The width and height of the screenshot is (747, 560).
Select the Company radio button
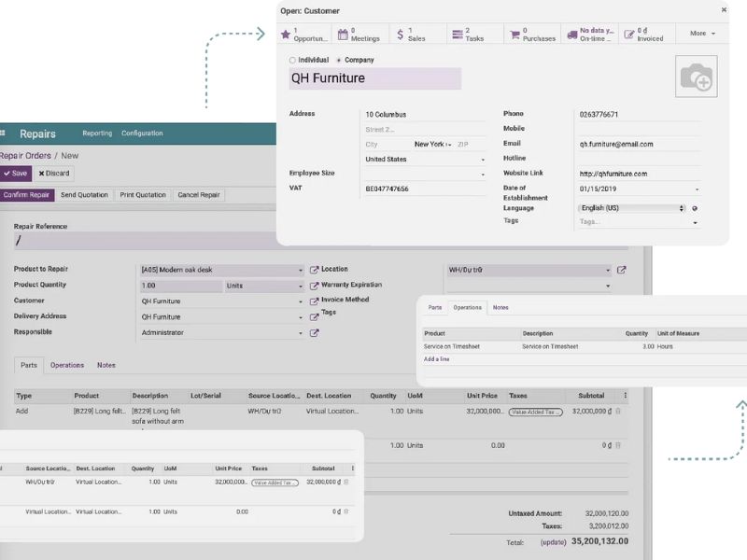pyautogui.click(x=338, y=60)
